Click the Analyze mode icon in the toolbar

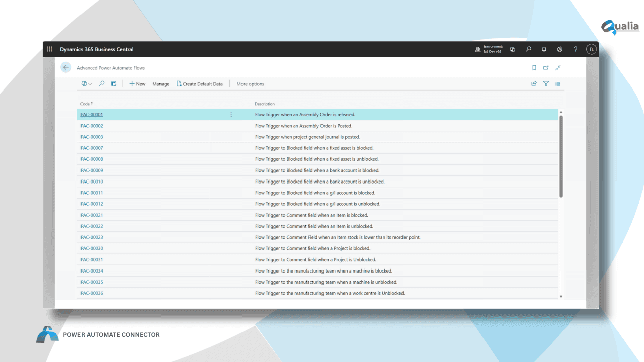(114, 84)
